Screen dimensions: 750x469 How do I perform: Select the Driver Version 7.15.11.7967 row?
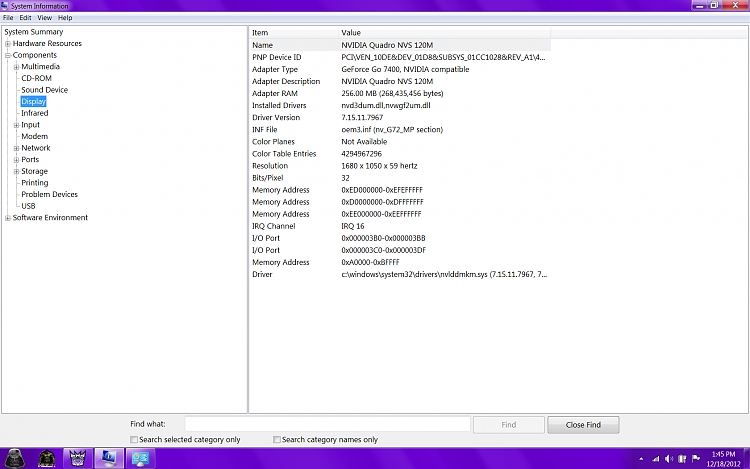coord(400,117)
